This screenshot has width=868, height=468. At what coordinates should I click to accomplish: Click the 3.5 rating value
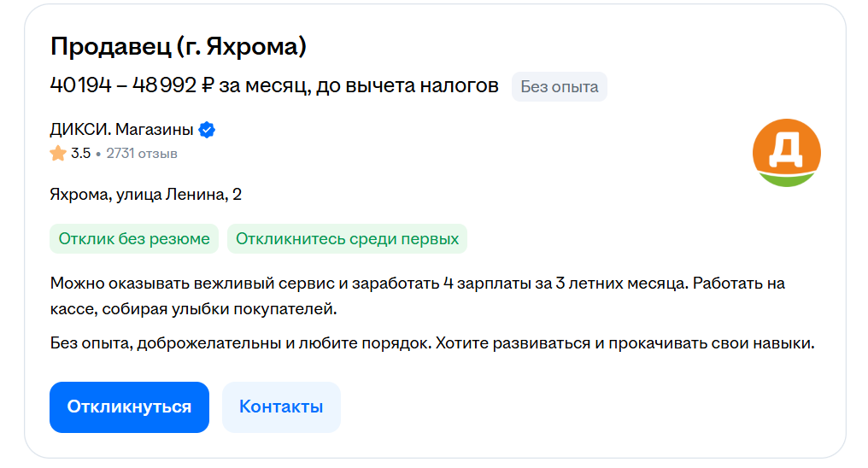click(80, 154)
